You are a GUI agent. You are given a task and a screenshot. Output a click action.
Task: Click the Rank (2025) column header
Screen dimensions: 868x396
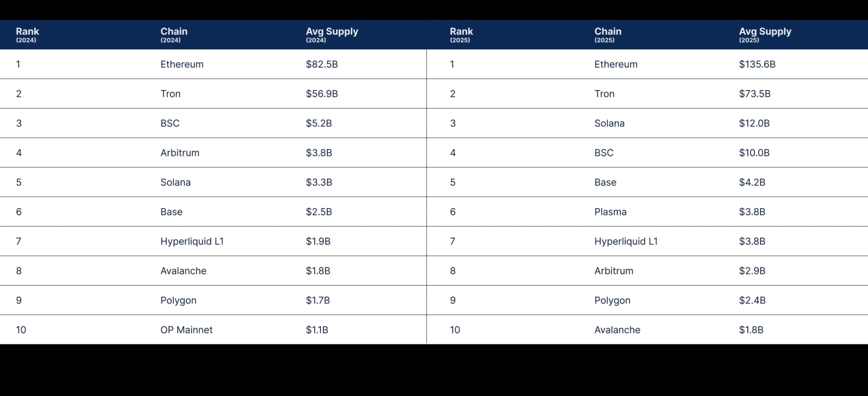[x=461, y=34]
